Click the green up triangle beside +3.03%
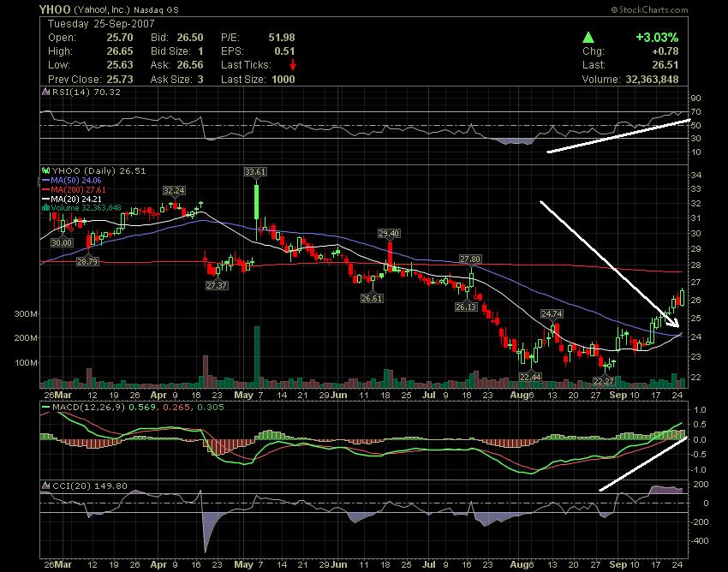 [x=588, y=37]
